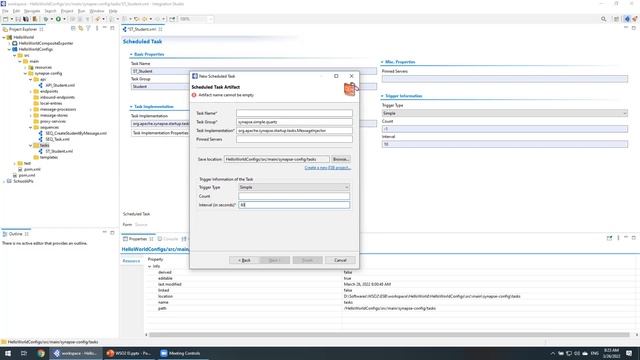Click the Count field in the dialog
Screen dimensions: 640x360
click(294, 196)
